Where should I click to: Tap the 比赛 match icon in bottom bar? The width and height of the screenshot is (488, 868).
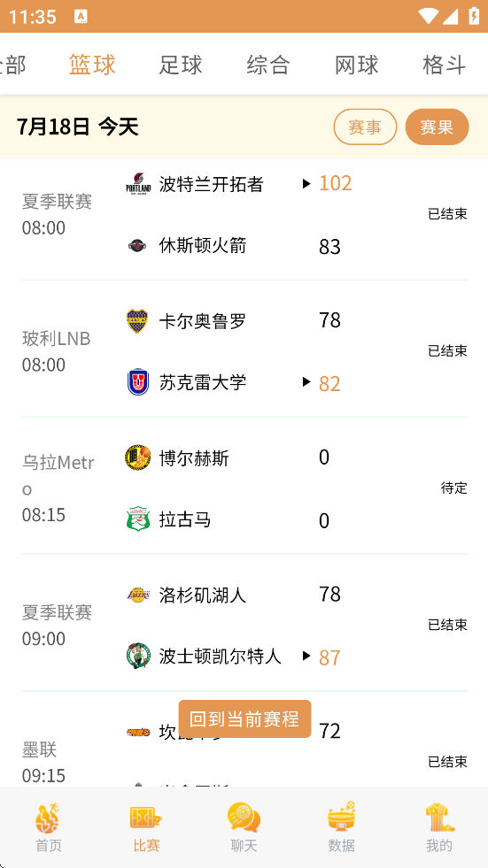(x=146, y=818)
